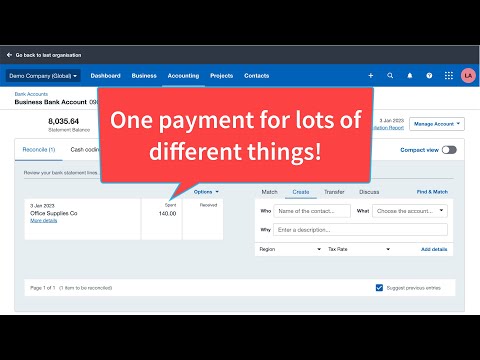480x360 pixels.
Task: Select the Discuss tab
Action: [x=369, y=192]
